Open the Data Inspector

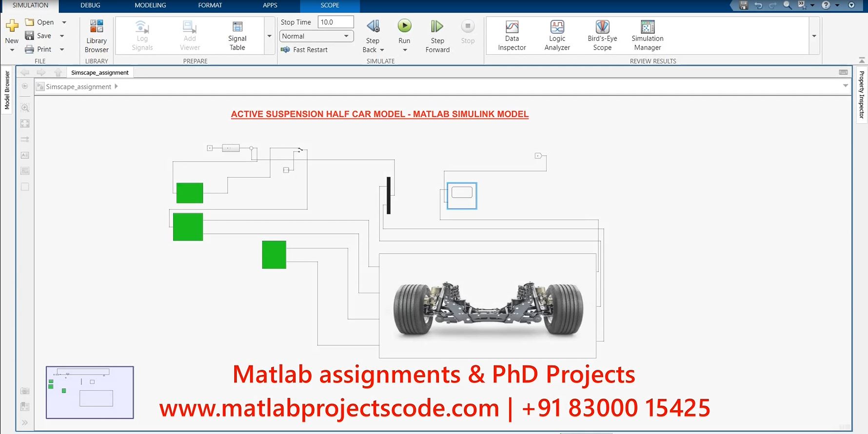(x=512, y=35)
